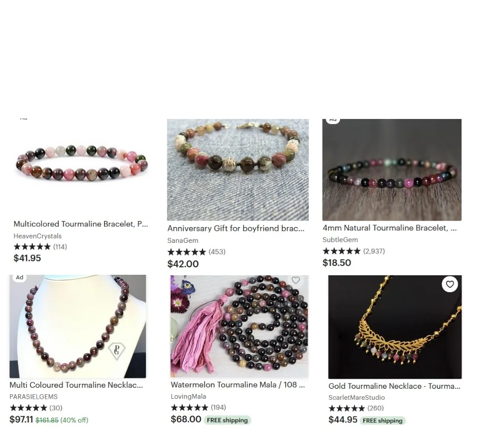Visit the PARASIELGEMS shop name

coord(33,397)
